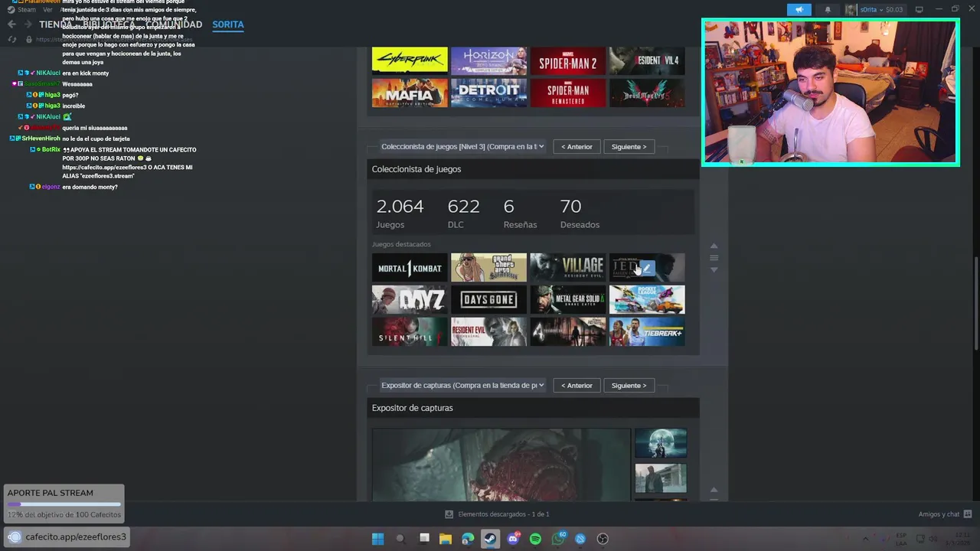Screen dimensions: 980x551
Task: Click the cafecito.app/ezeeflores3 overlay link
Action: tap(67, 537)
